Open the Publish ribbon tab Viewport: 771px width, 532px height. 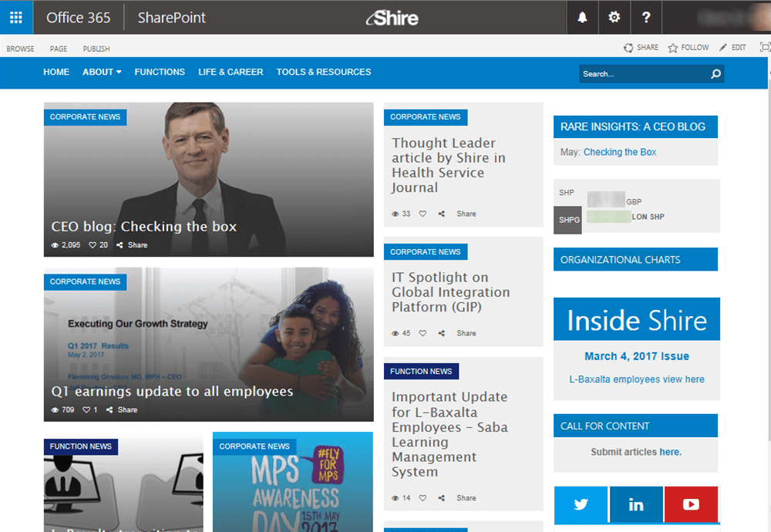(96, 49)
